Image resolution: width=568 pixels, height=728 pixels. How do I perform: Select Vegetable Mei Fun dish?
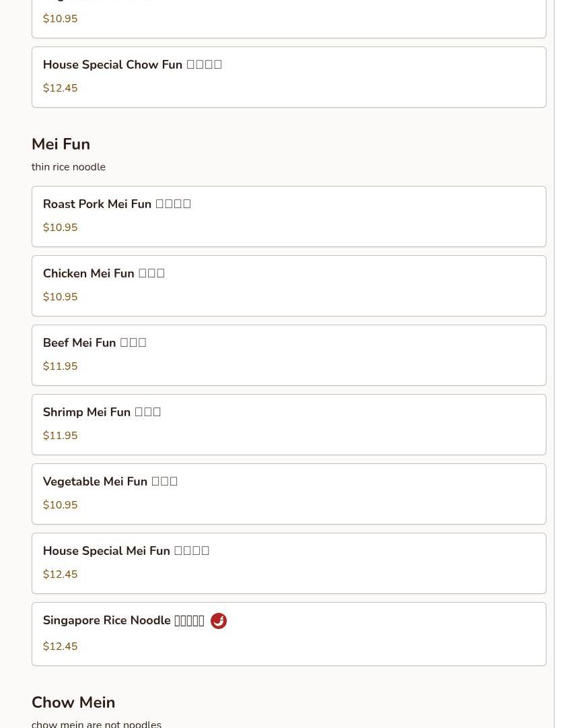coord(289,494)
